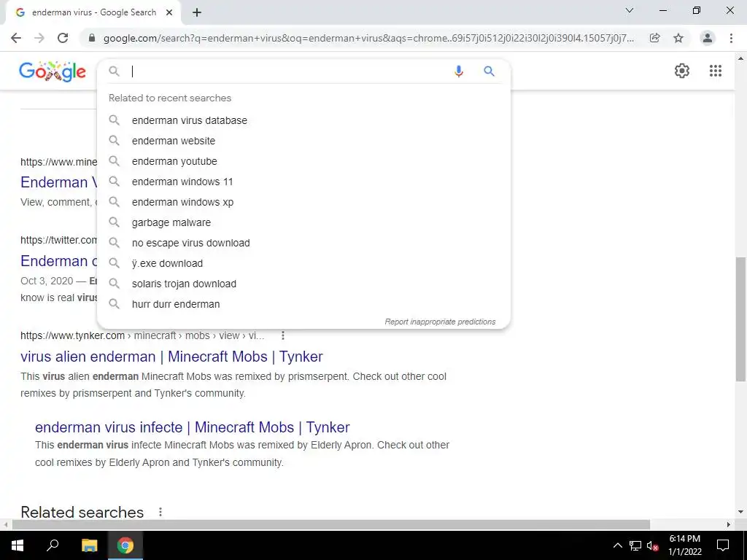The image size is (747, 560).
Task: Click Chrome icon in taskbar
Action: pos(125,545)
